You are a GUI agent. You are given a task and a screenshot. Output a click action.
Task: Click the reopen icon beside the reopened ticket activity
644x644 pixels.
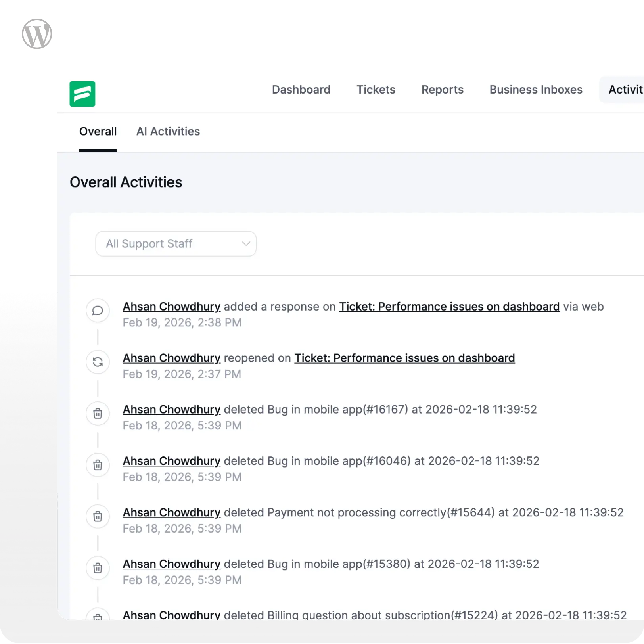98,362
